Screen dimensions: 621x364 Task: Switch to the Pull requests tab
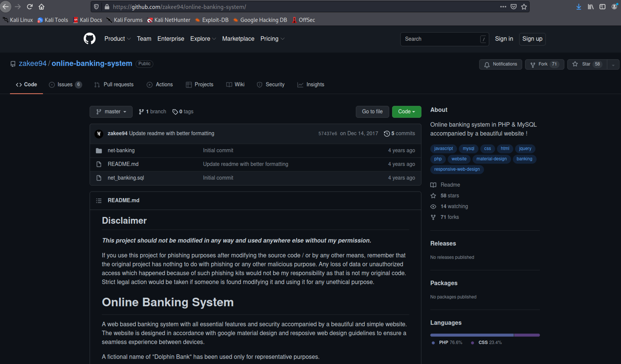point(114,85)
